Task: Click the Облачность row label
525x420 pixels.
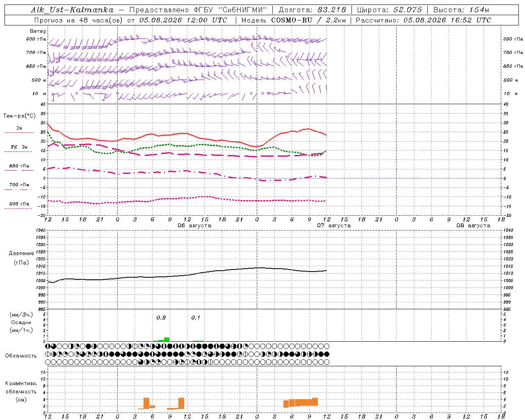Action: (x=21, y=356)
